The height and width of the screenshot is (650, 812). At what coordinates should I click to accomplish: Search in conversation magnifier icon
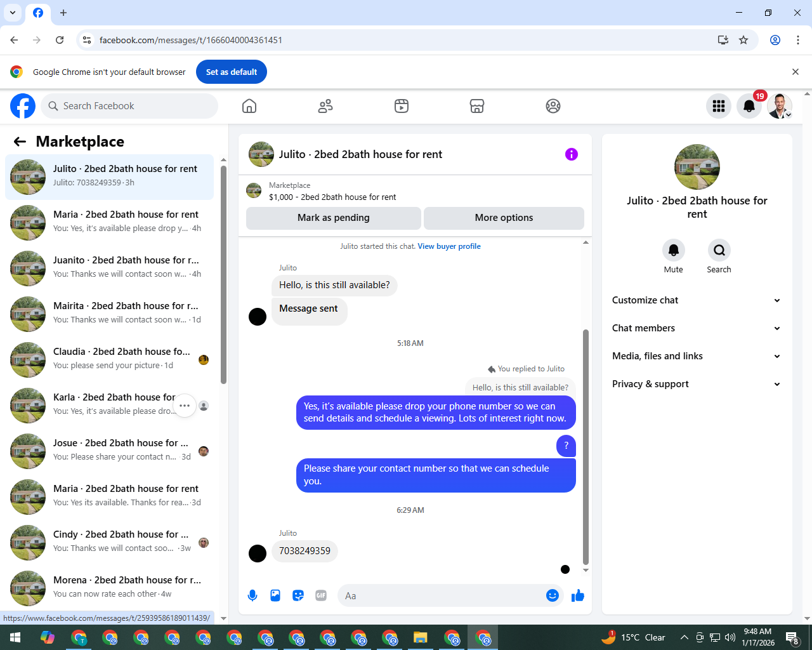(x=719, y=250)
